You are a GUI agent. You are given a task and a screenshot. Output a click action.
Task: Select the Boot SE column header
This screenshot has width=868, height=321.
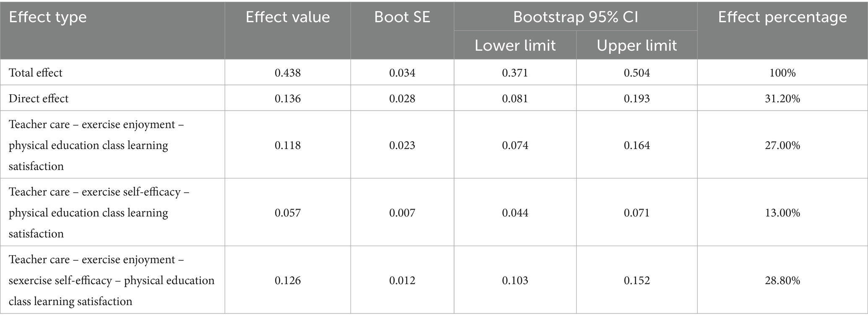(x=402, y=17)
